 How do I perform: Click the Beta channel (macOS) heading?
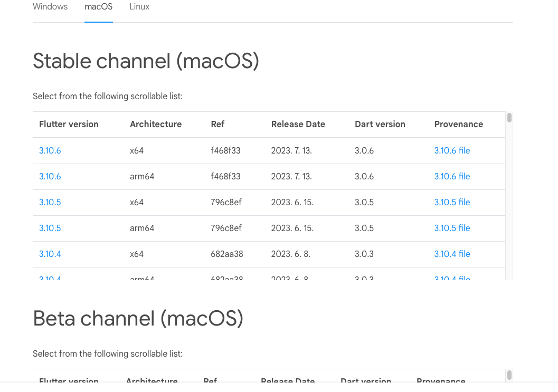138,318
